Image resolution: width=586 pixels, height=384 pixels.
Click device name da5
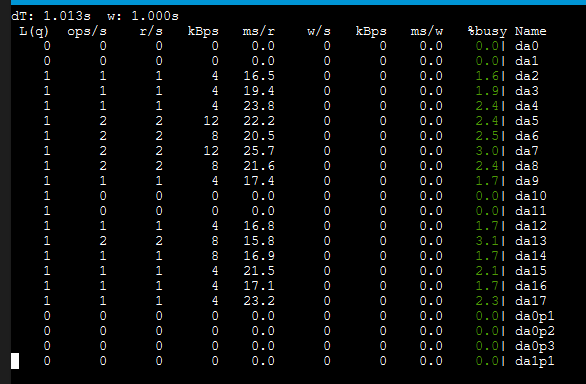pyautogui.click(x=527, y=121)
